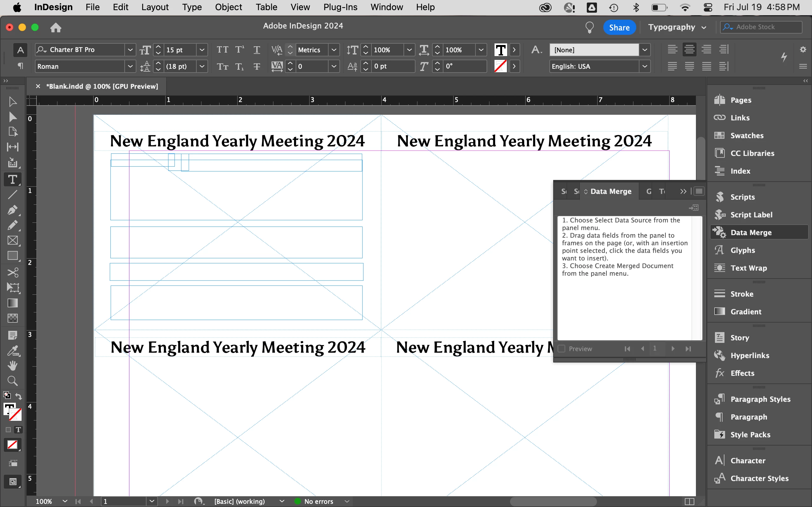Select the Gradient Swatch tool

pyautogui.click(x=12, y=303)
